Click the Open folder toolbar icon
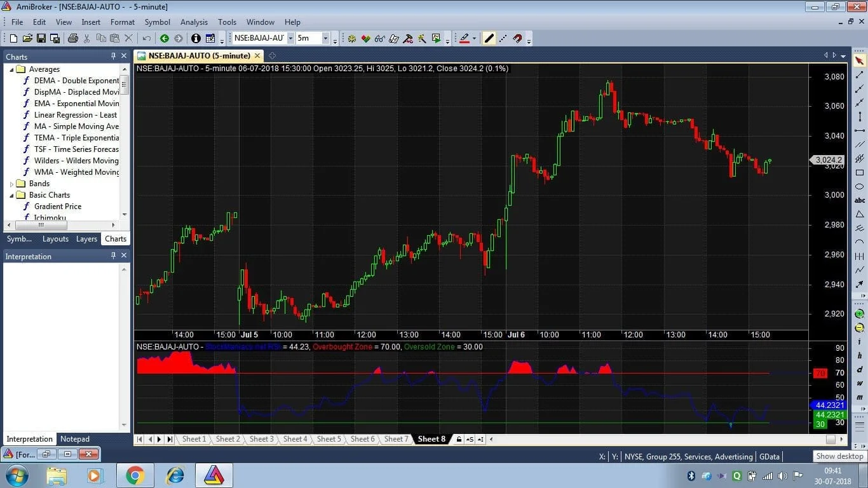868x488 pixels. tap(27, 38)
